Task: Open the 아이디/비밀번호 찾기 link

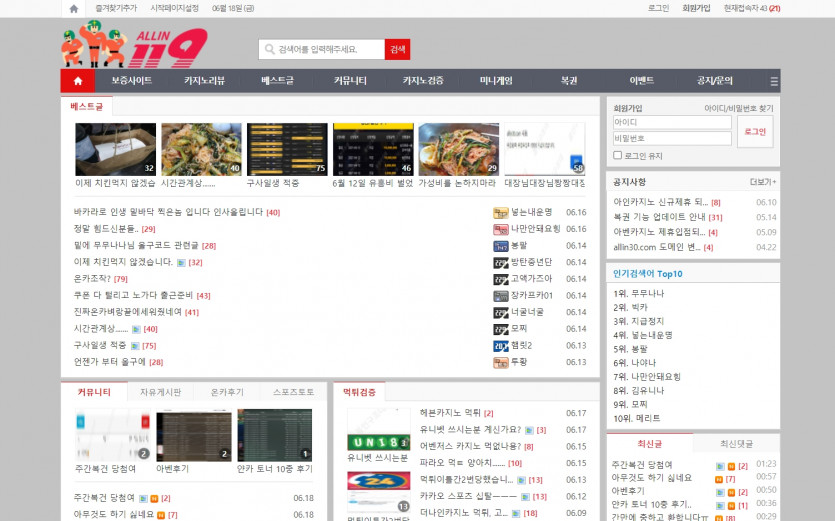Action: point(738,108)
